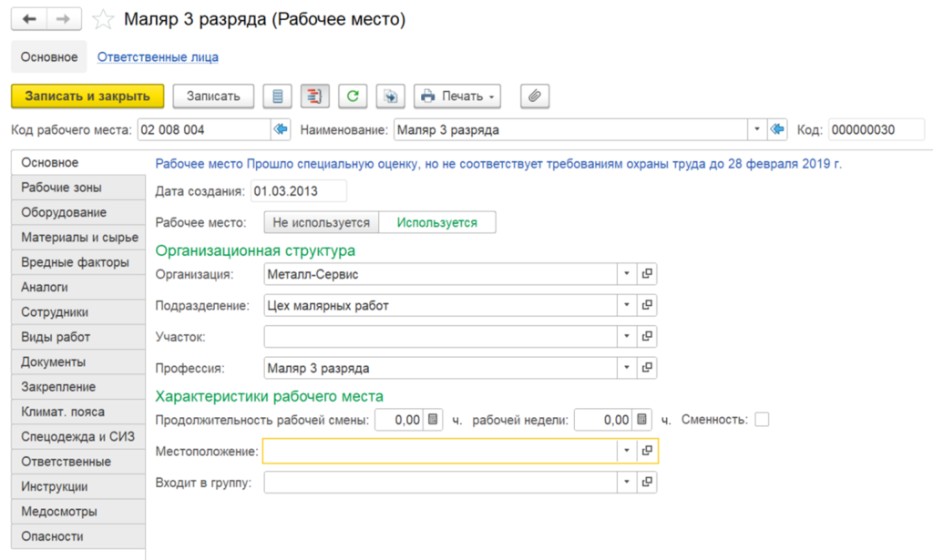Click Записать и закрыть button
This screenshot has height=560, width=933.
(87, 97)
